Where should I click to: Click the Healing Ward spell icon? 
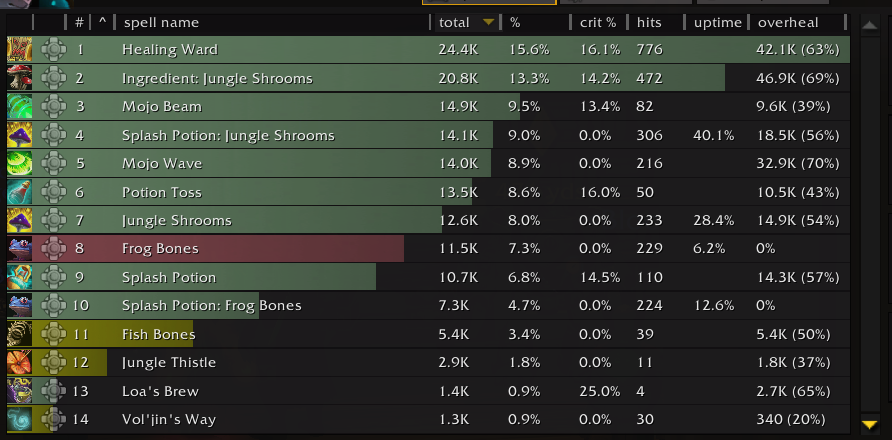coord(19,50)
